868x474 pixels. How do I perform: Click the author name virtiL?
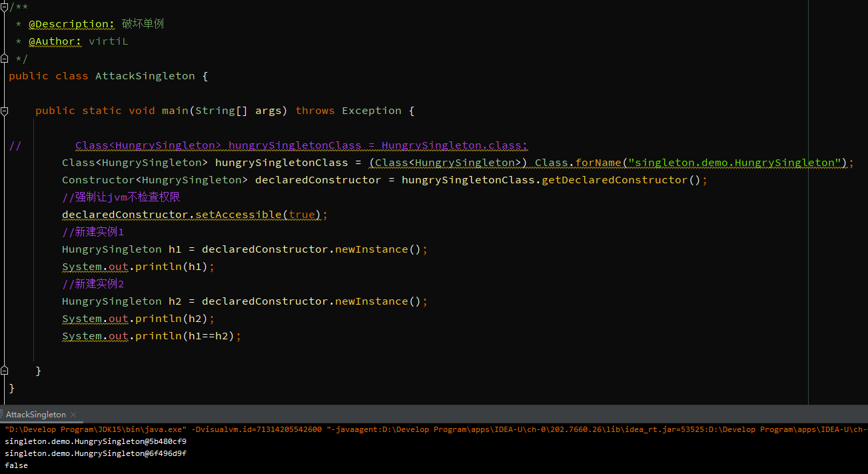click(108, 41)
